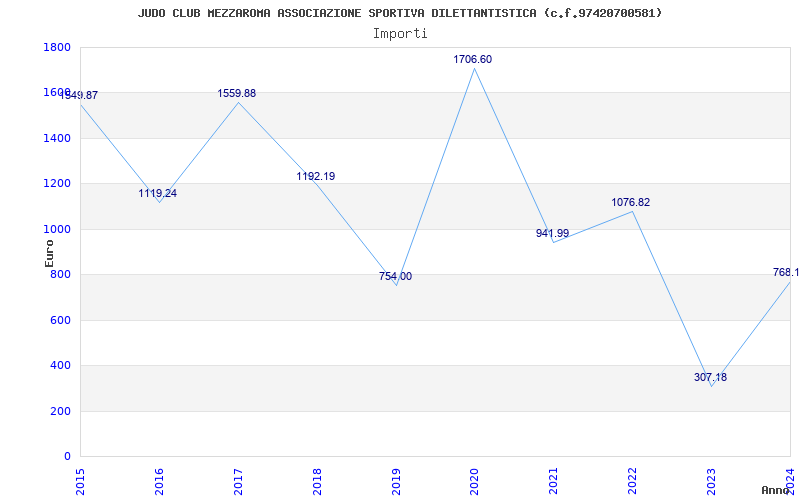This screenshot has height=500, width=800.
Task: Select the 1706.60 data label
Action: (472, 59)
